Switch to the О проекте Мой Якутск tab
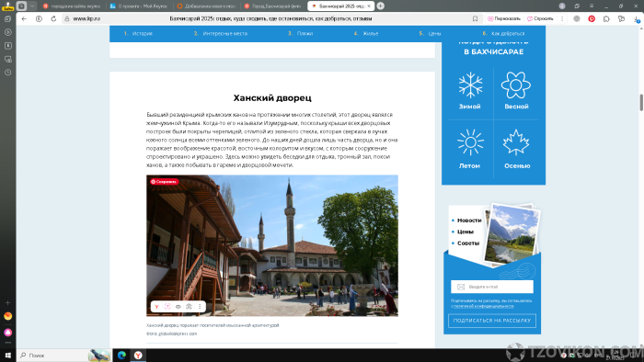644x362 pixels. tap(139, 6)
